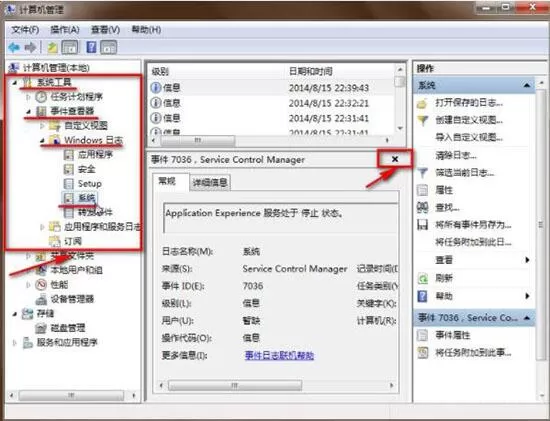Click the 将所有事件另存为 save icon
Image resolution: width=550 pixels, height=421 pixels.
pyautogui.click(x=423, y=225)
